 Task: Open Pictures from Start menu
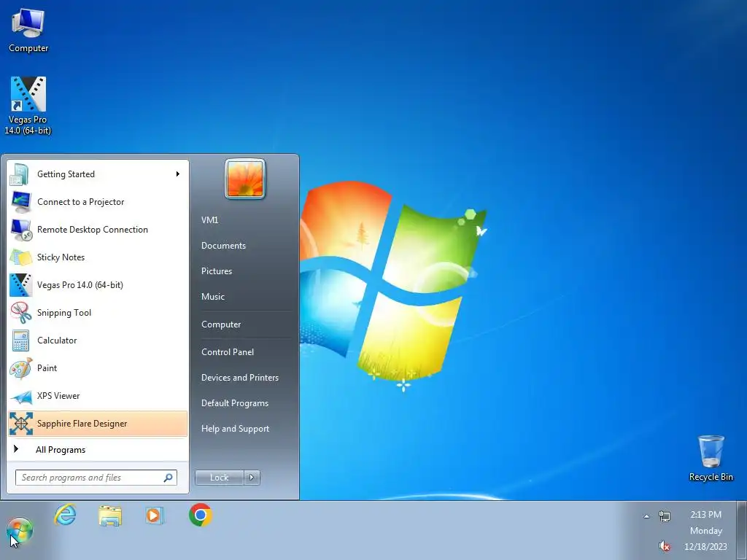click(x=216, y=271)
